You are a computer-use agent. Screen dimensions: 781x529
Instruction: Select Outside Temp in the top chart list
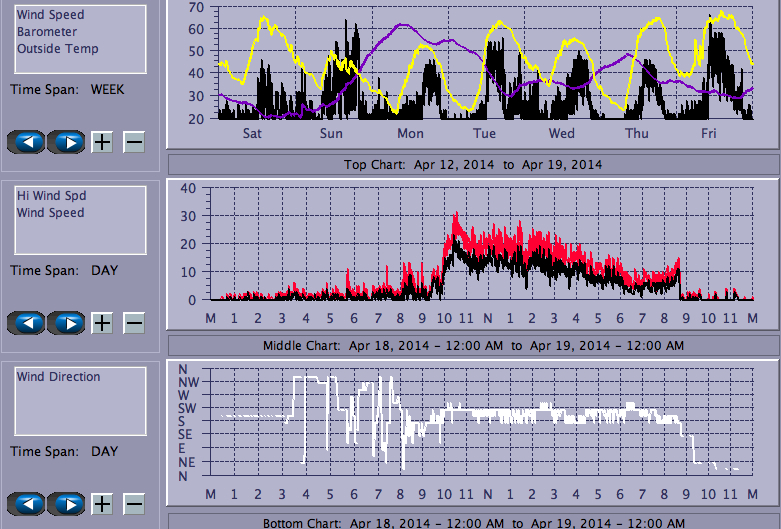[57, 48]
